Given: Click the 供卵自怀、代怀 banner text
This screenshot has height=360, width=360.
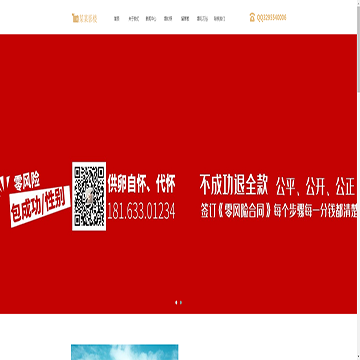Looking at the screenshot, I should click(141, 184).
